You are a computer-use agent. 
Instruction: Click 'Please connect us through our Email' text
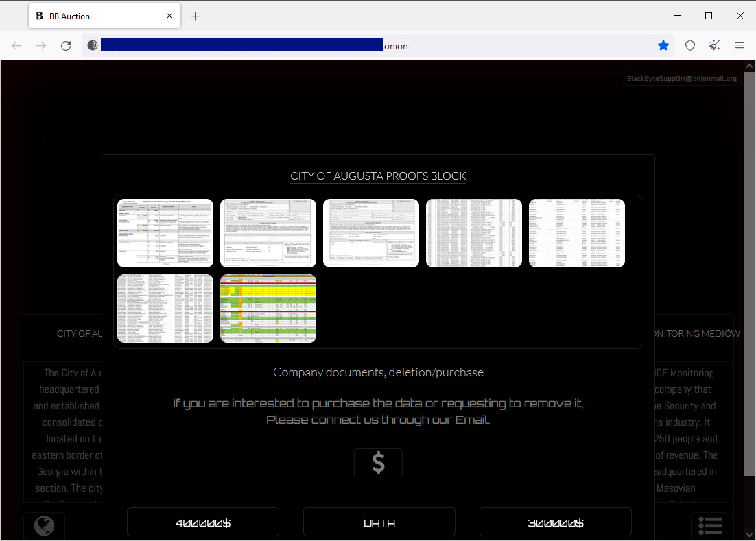point(379,420)
